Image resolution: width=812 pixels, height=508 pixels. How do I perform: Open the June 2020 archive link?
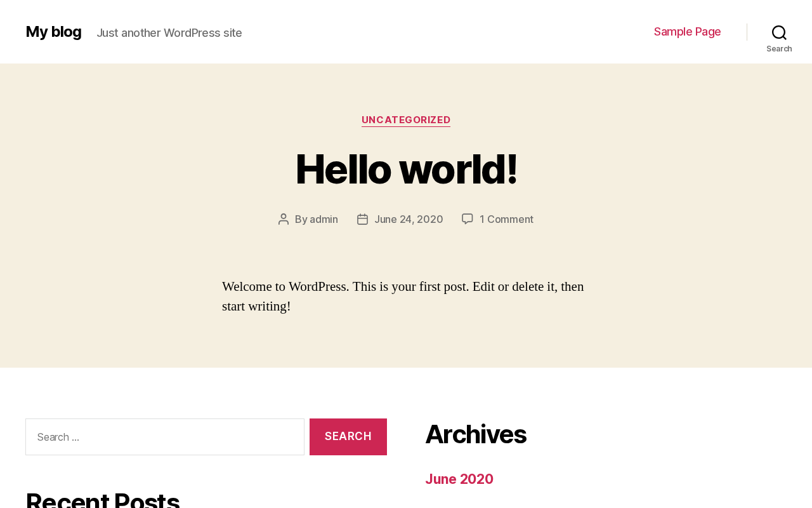click(x=459, y=479)
